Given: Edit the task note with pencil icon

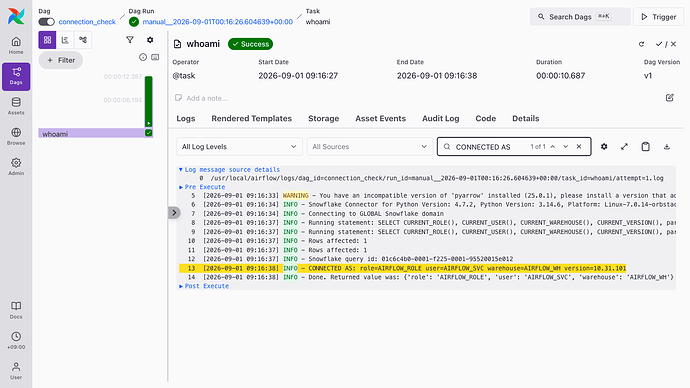Looking at the screenshot, I should pyautogui.click(x=670, y=98).
